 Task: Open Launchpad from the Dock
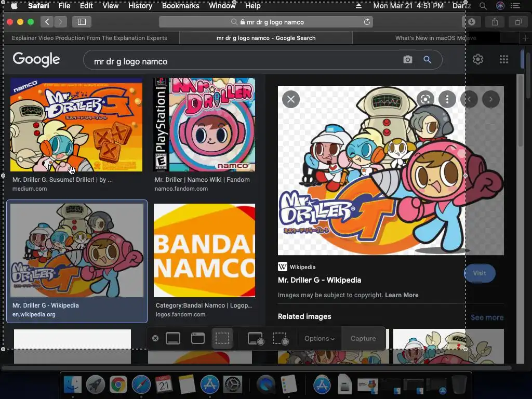point(96,385)
